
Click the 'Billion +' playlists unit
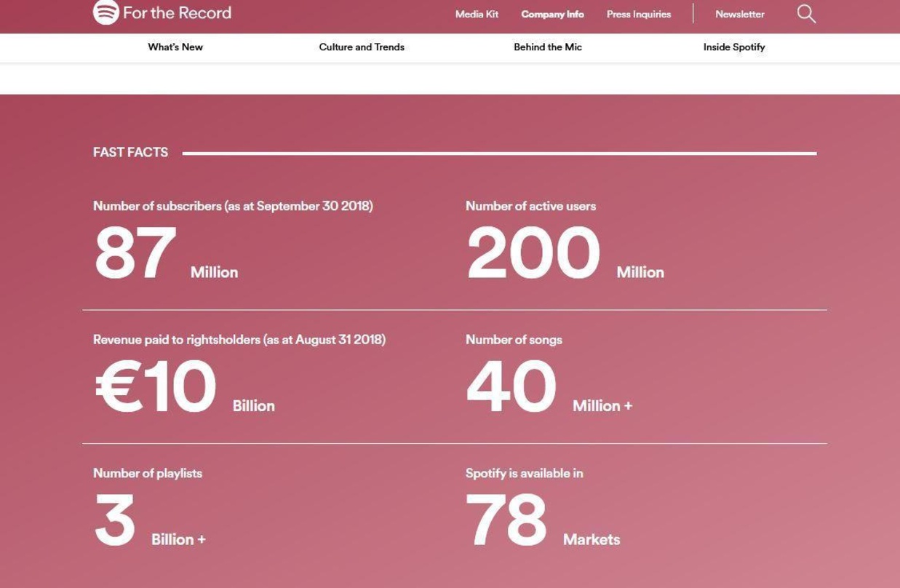(178, 539)
